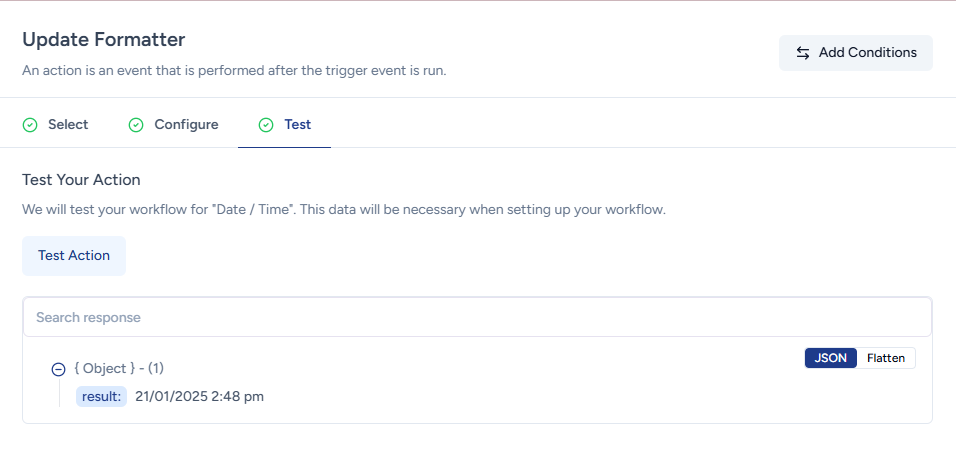Screen dimensions: 956x454
Task: Click the "Test Your Action" section heading
Action: click(81, 180)
